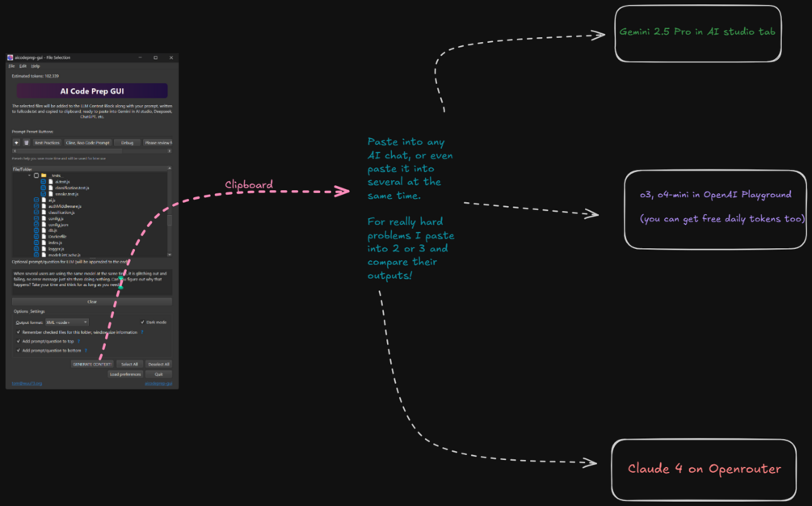The image size is (812, 506).
Task: Open the Output format dropdown
Action: click(67, 323)
